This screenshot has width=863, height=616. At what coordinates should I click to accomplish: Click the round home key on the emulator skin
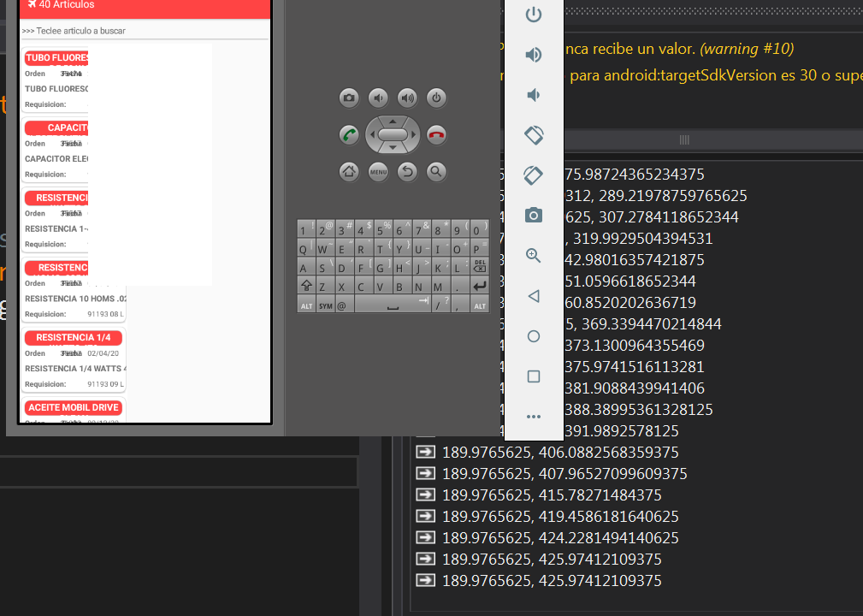[349, 172]
